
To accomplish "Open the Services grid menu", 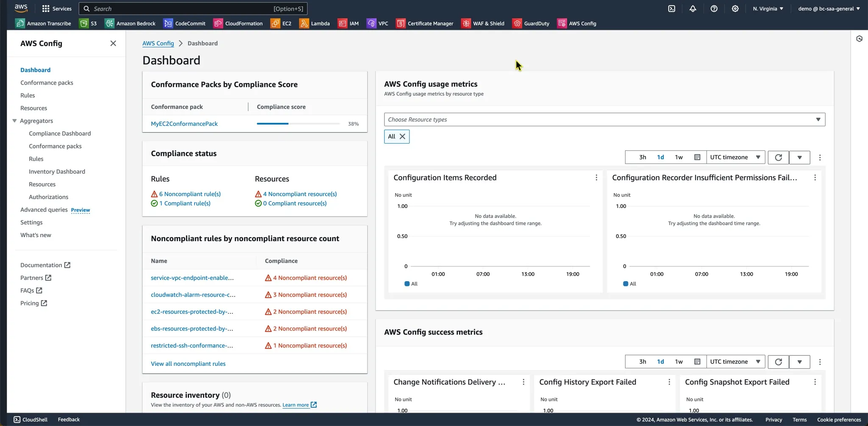I will [57, 8].
